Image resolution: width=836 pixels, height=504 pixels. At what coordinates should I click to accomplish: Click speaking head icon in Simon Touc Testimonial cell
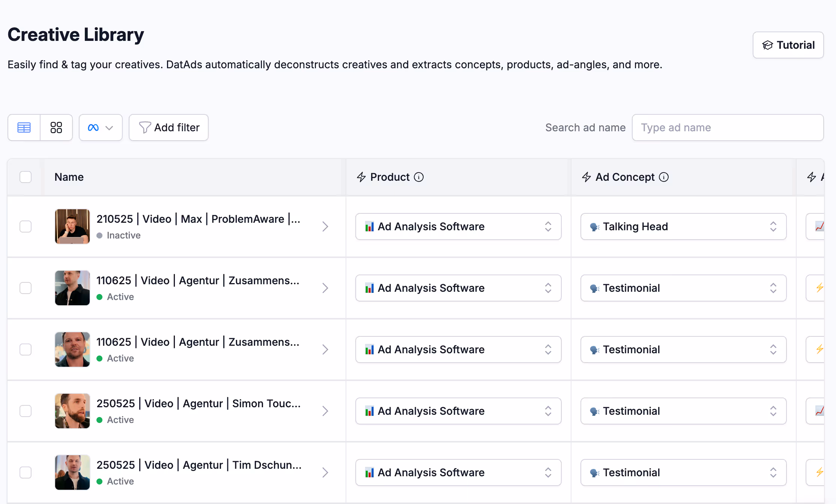click(595, 411)
